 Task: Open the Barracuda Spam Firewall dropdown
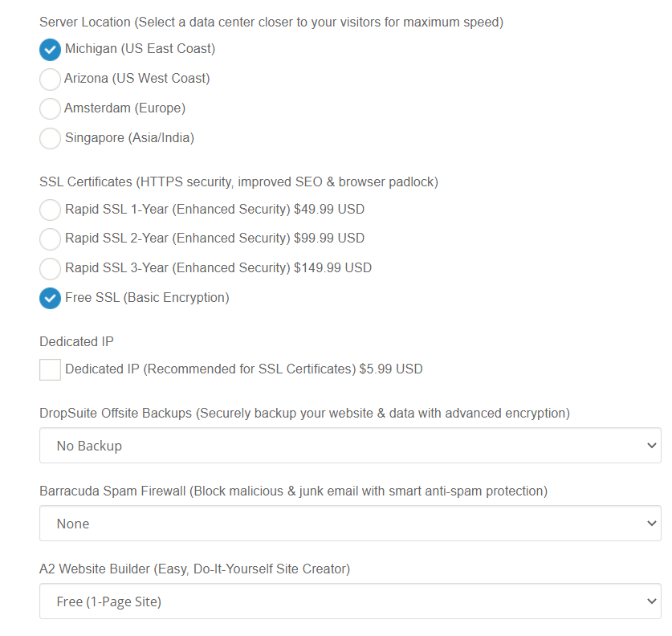pyautogui.click(x=350, y=523)
